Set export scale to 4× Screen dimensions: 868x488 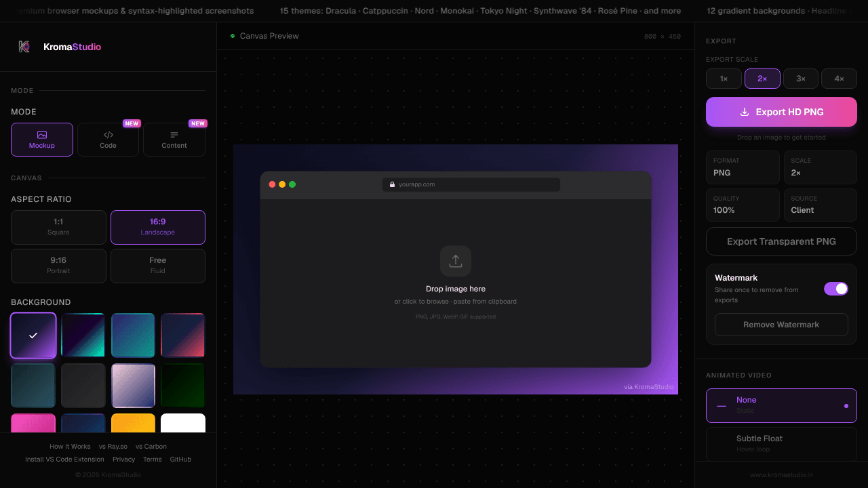(839, 79)
